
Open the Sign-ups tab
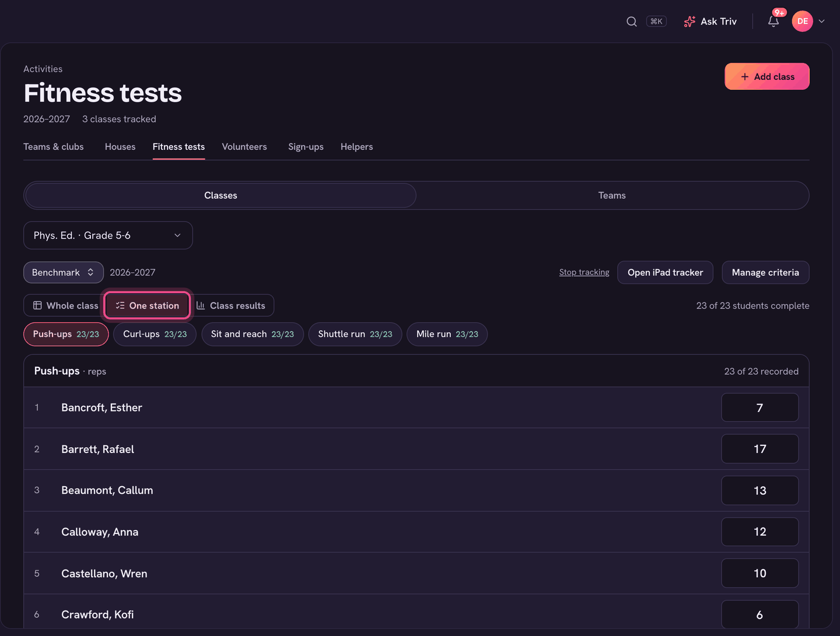[x=306, y=147]
